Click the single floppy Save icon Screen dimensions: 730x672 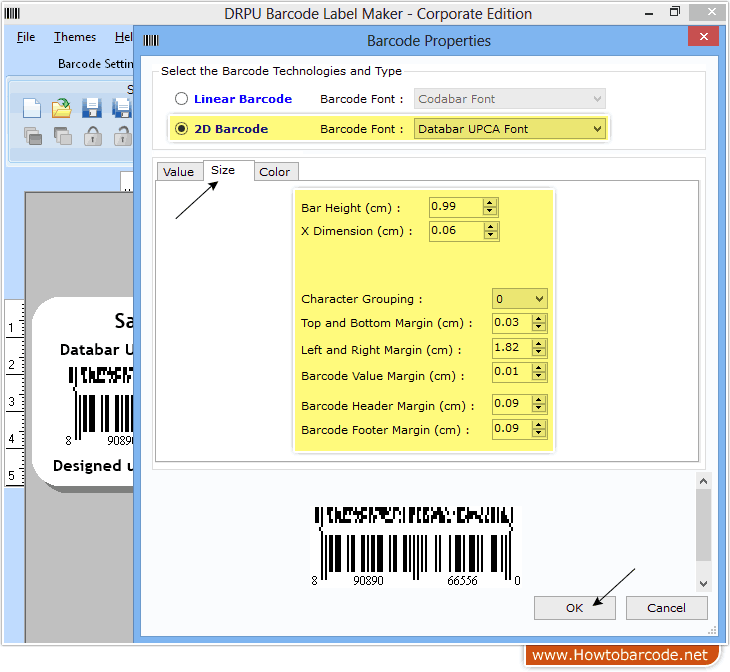tap(92, 108)
